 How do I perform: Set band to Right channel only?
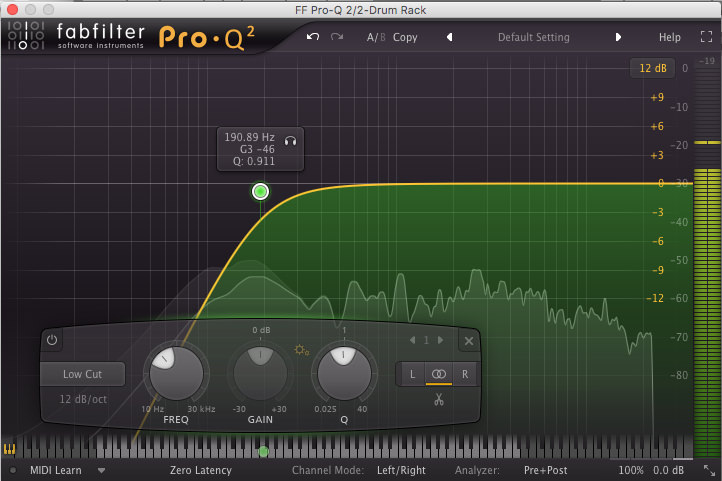pos(465,374)
